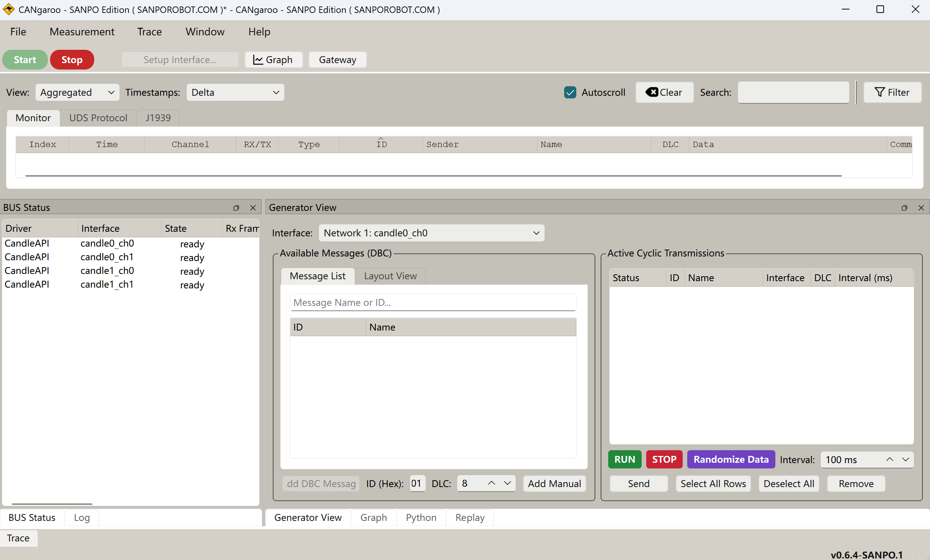This screenshot has width=930, height=560.
Task: Switch to the Replay tab
Action: [470, 518]
